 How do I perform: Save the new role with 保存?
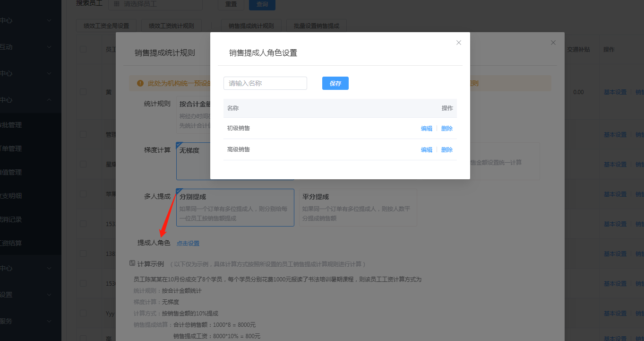pos(335,83)
